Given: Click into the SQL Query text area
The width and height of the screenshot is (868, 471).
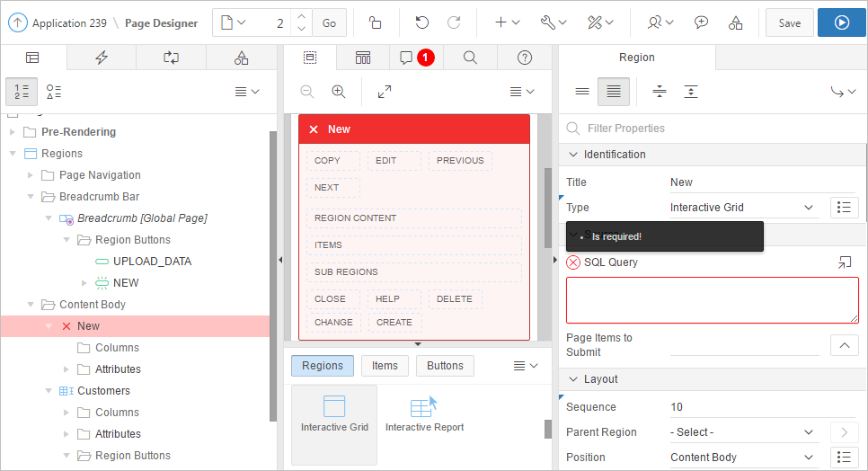Looking at the screenshot, I should 712,300.
